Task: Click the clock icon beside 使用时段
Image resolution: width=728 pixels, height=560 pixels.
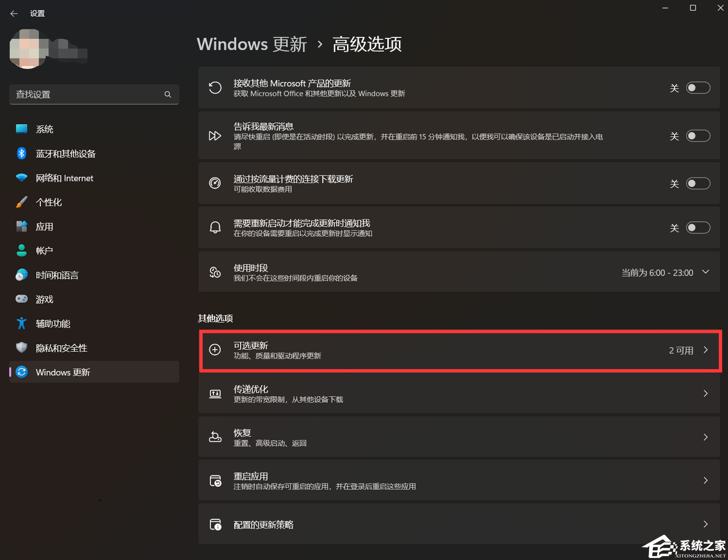Action: (215, 272)
